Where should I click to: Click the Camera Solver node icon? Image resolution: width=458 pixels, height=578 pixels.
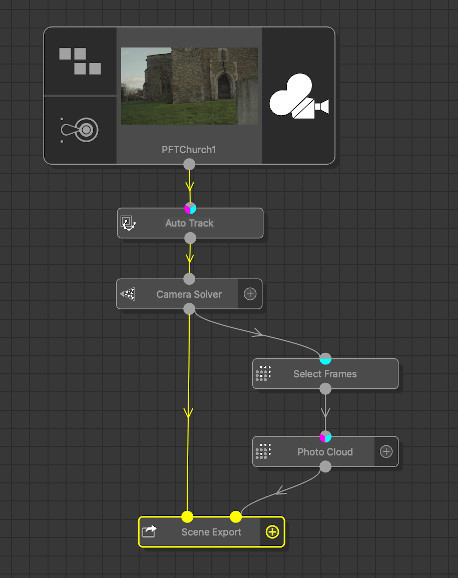(128, 294)
